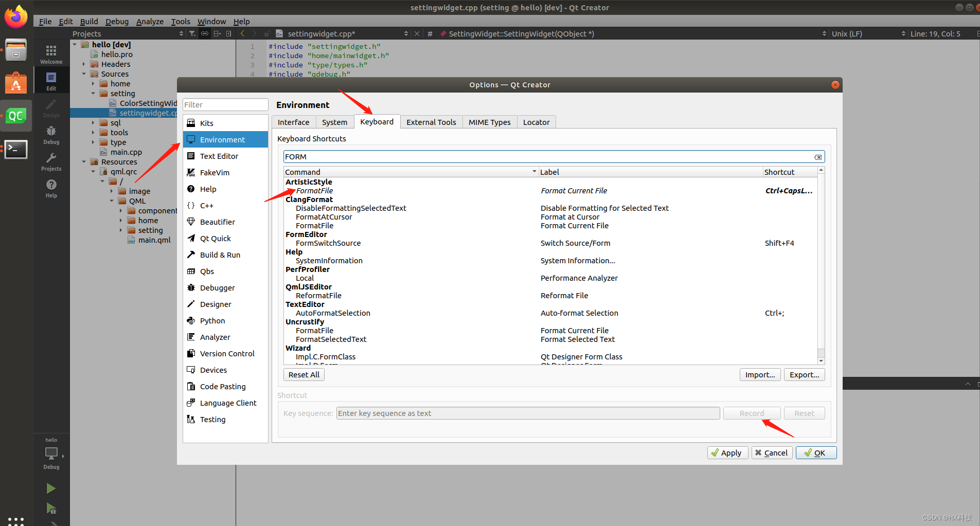Select the Debugger options category
Viewport: 980px width, 526px height.
pos(225,287)
